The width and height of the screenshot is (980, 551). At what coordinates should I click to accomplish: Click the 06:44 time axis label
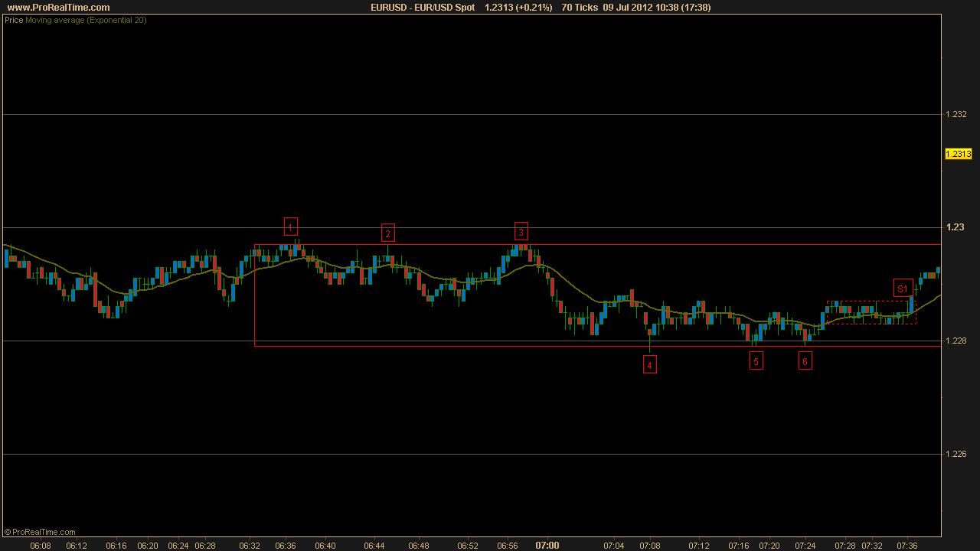[x=374, y=546]
